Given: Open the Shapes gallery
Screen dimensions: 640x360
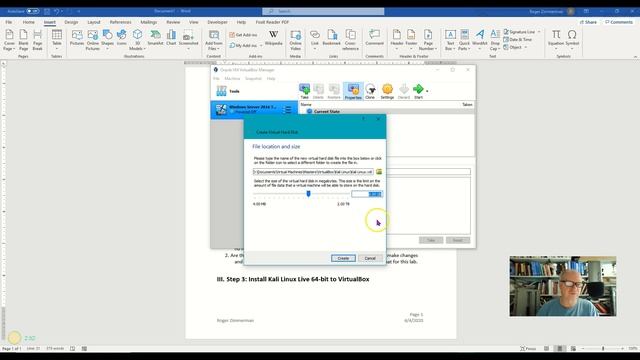Looking at the screenshot, I should [107, 40].
